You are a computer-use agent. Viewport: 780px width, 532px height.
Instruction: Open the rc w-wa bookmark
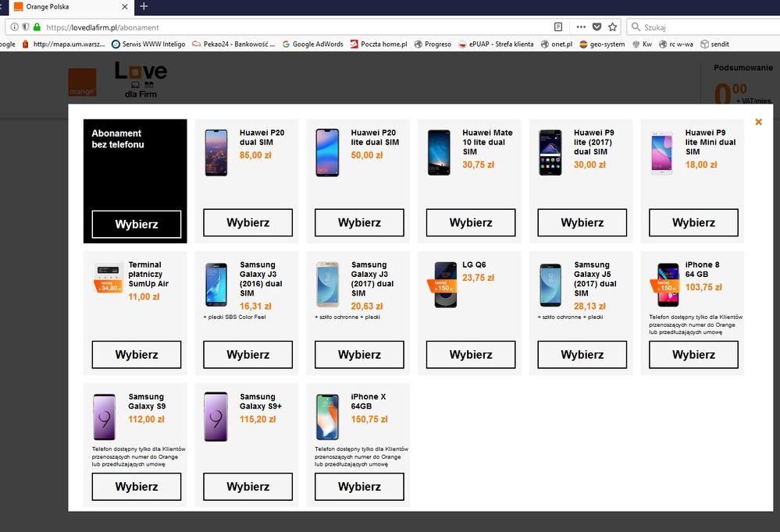pyautogui.click(x=676, y=44)
